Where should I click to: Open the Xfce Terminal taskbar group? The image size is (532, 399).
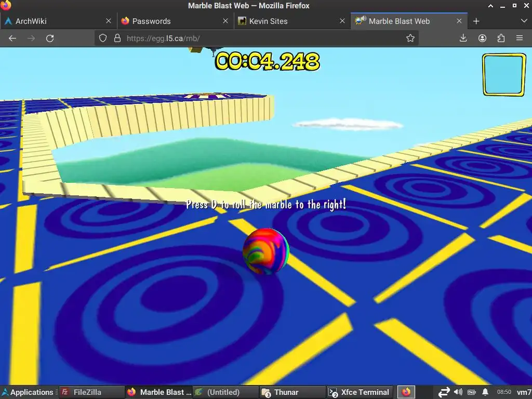360,392
